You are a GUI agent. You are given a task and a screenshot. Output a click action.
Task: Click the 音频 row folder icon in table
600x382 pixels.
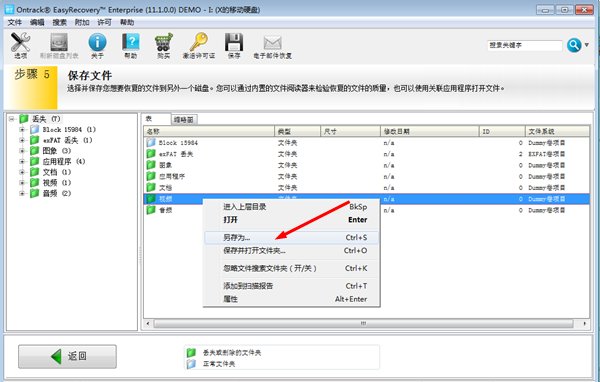(151, 210)
